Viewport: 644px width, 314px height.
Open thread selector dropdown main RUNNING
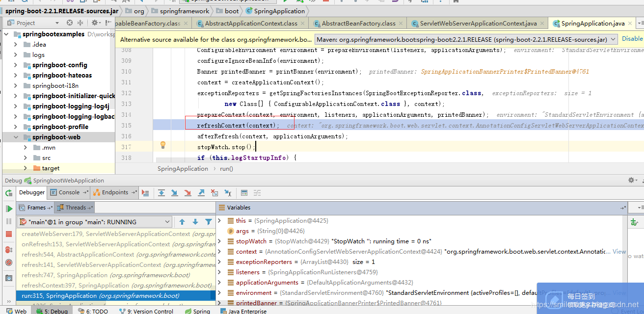[x=95, y=222]
